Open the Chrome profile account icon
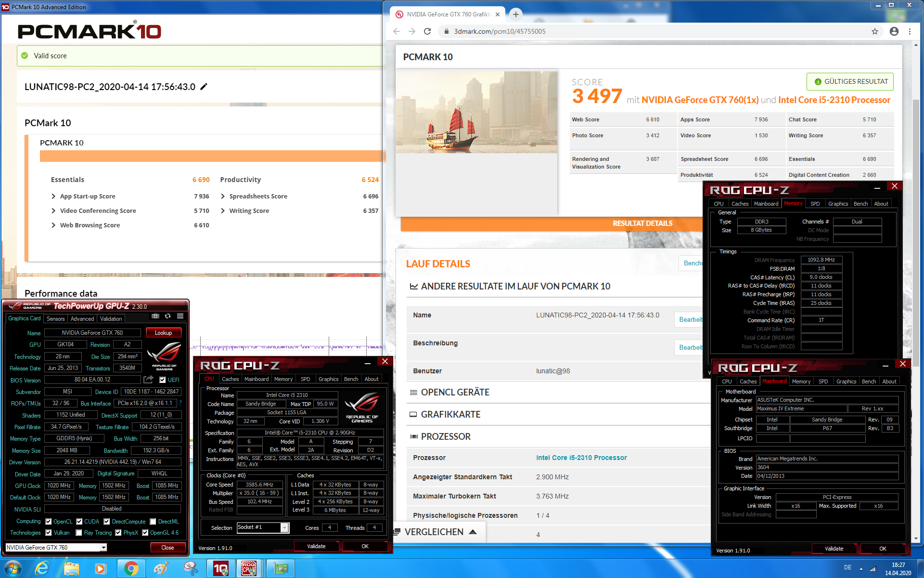This screenshot has width=924, height=578. [894, 31]
